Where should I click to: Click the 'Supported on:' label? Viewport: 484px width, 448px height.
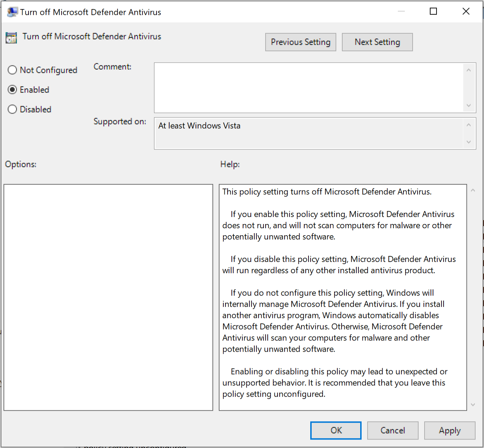click(120, 122)
